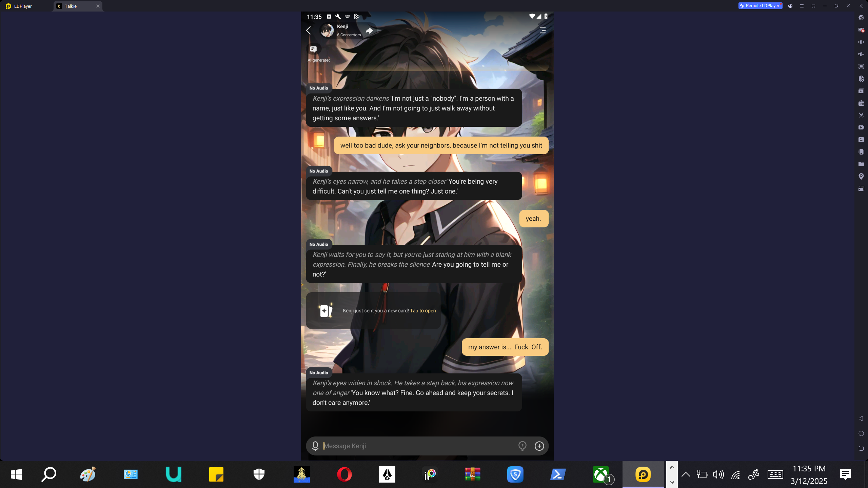Tap to open Kenji's new card
The width and height of the screenshot is (868, 488).
click(423, 311)
